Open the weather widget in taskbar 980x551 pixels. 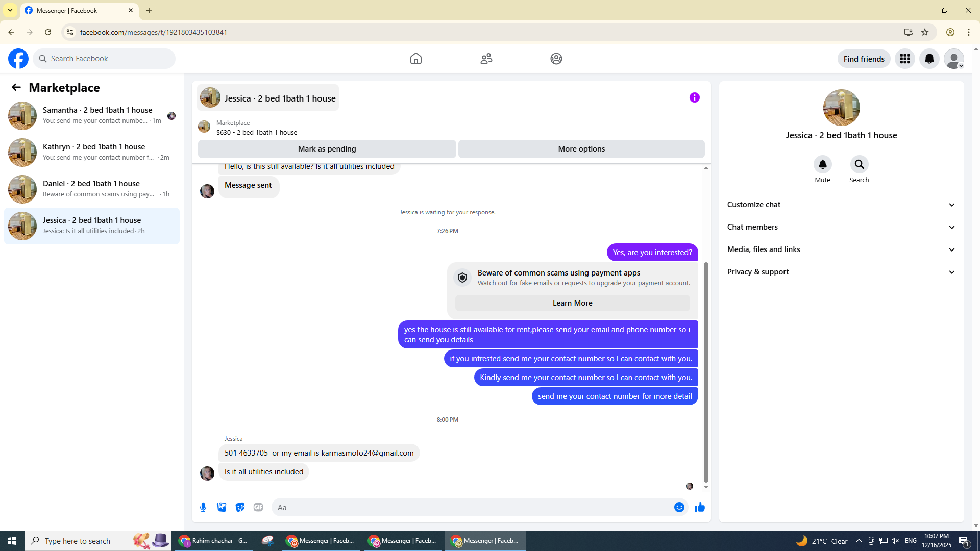tap(822, 541)
